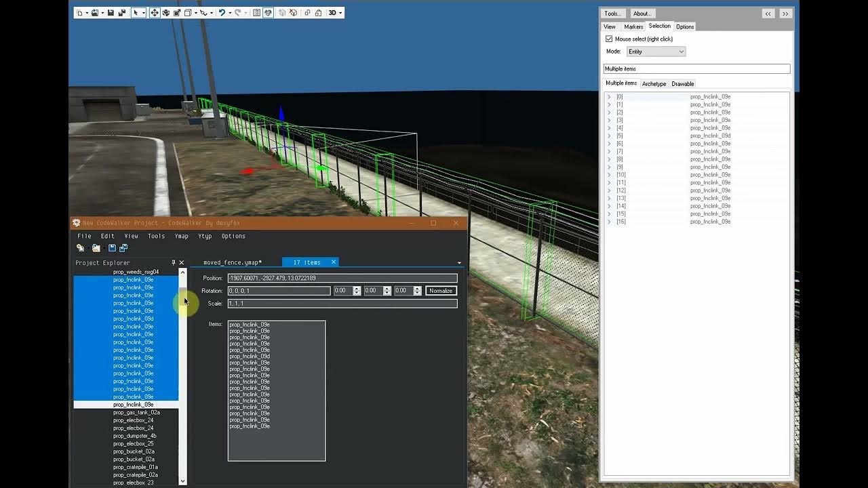
Task: Undo the last action in toolbar
Action: click(222, 13)
